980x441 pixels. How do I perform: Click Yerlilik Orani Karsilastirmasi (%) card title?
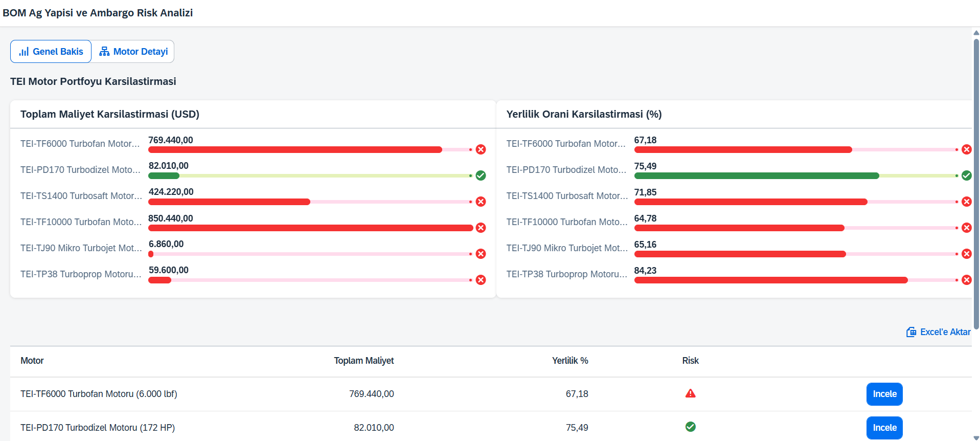tap(584, 114)
